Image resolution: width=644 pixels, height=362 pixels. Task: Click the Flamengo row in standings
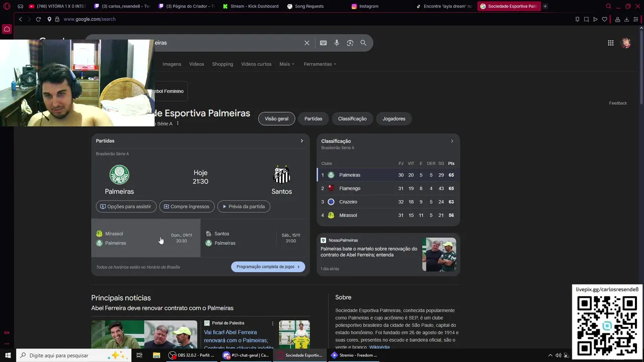(x=388, y=189)
